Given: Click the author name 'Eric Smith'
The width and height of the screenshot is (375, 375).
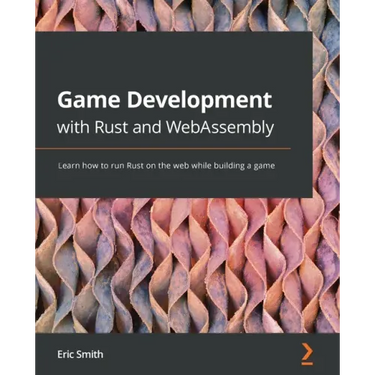Looking at the screenshot, I should tap(80, 354).
